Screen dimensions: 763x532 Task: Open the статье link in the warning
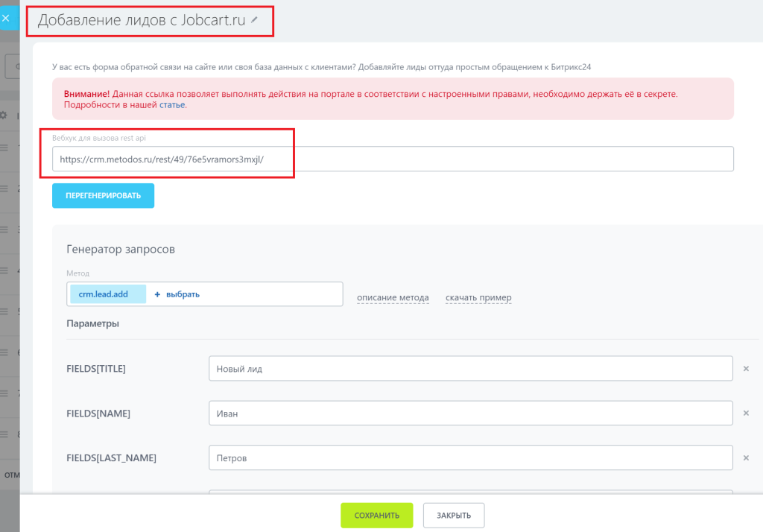pos(172,104)
